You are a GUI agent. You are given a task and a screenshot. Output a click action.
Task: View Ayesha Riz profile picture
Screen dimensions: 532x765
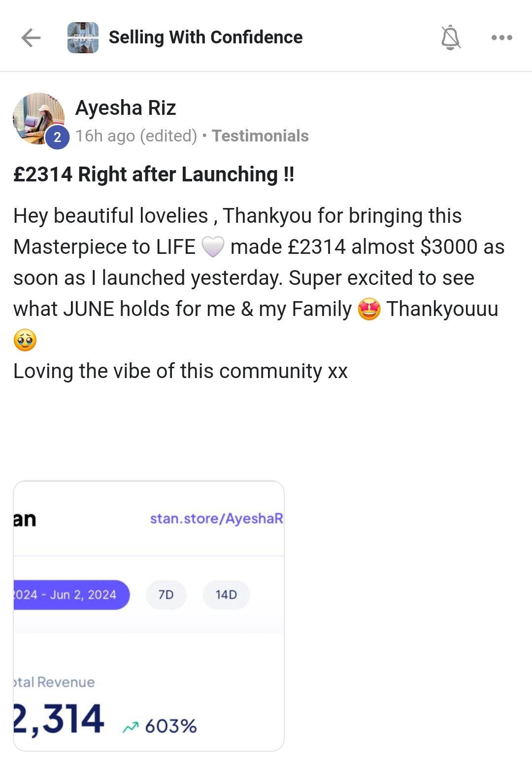38,118
